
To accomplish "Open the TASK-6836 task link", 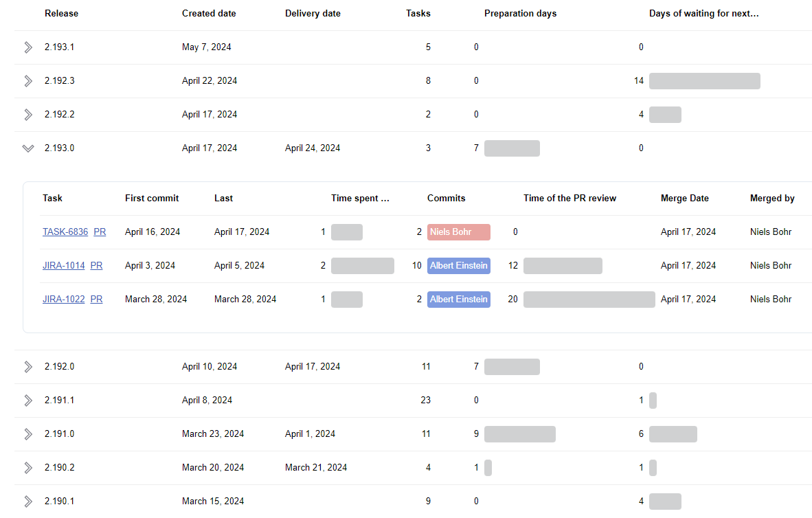I will (65, 232).
